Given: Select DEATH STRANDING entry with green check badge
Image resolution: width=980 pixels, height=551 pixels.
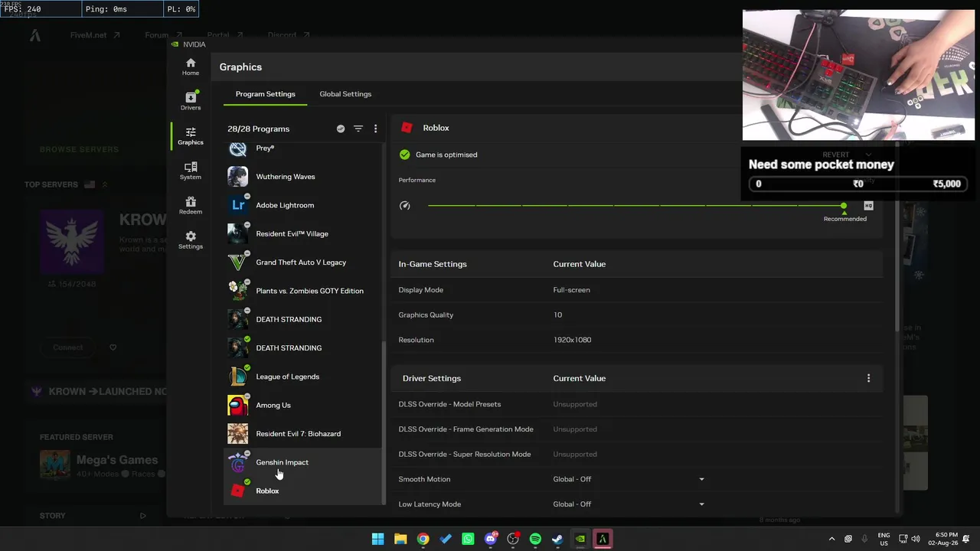Looking at the screenshot, I should coord(302,348).
